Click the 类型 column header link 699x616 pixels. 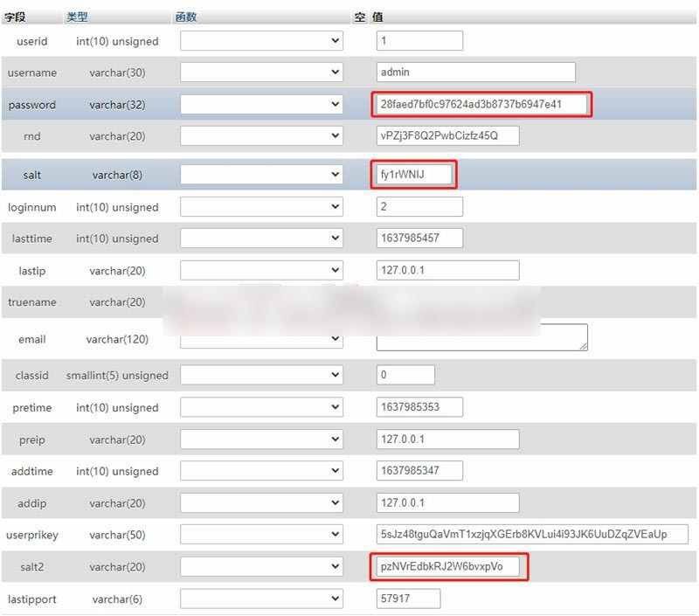pyautogui.click(x=77, y=17)
